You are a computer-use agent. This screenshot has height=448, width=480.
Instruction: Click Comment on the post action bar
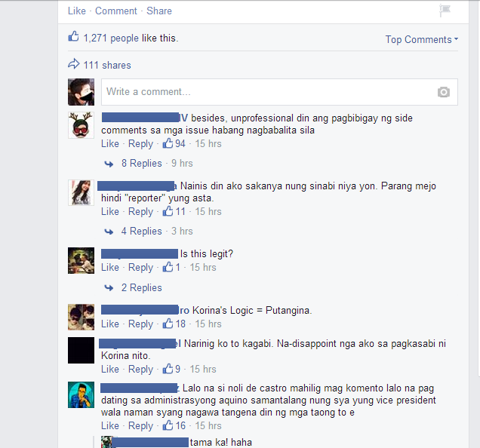tap(116, 11)
